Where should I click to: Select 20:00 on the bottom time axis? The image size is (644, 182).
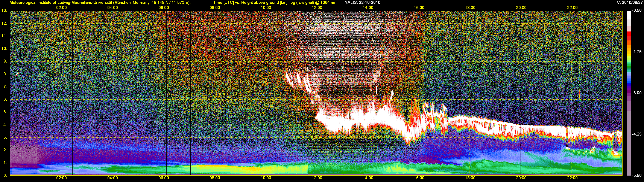pos(521,178)
